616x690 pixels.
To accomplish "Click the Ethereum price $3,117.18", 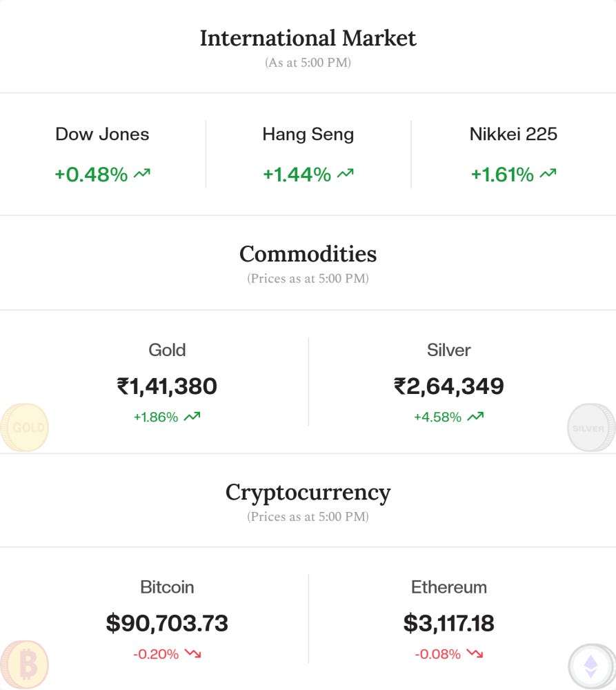I will click(448, 624).
